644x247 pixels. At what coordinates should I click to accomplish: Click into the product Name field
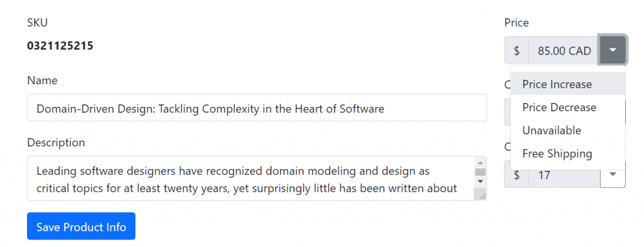tap(257, 107)
